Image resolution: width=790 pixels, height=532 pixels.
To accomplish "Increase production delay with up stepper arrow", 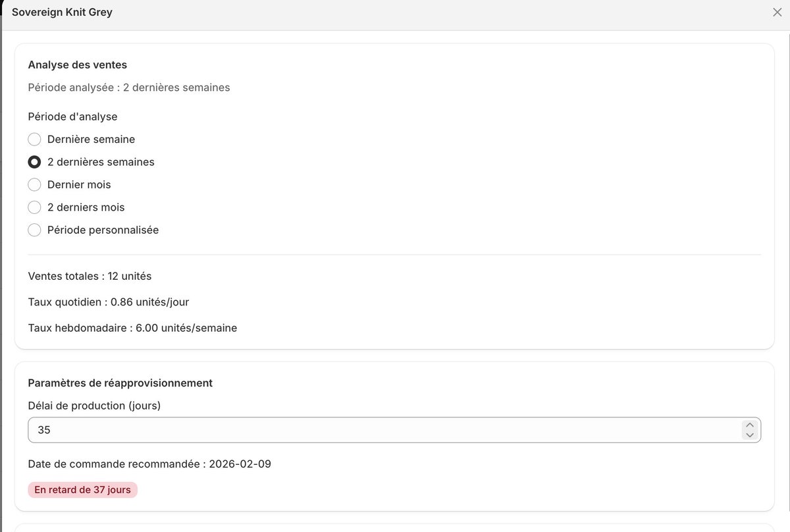I will click(x=749, y=425).
